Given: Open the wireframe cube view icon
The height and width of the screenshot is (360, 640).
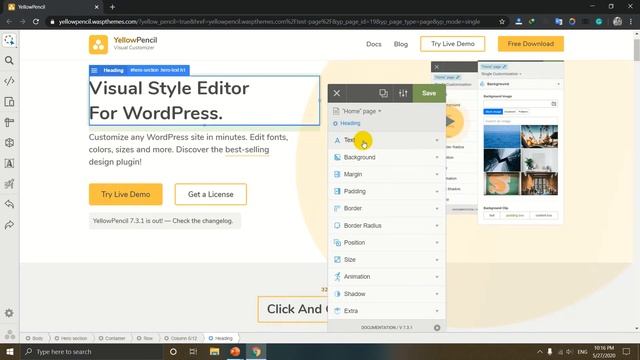Looking at the screenshot, I should (9, 142).
